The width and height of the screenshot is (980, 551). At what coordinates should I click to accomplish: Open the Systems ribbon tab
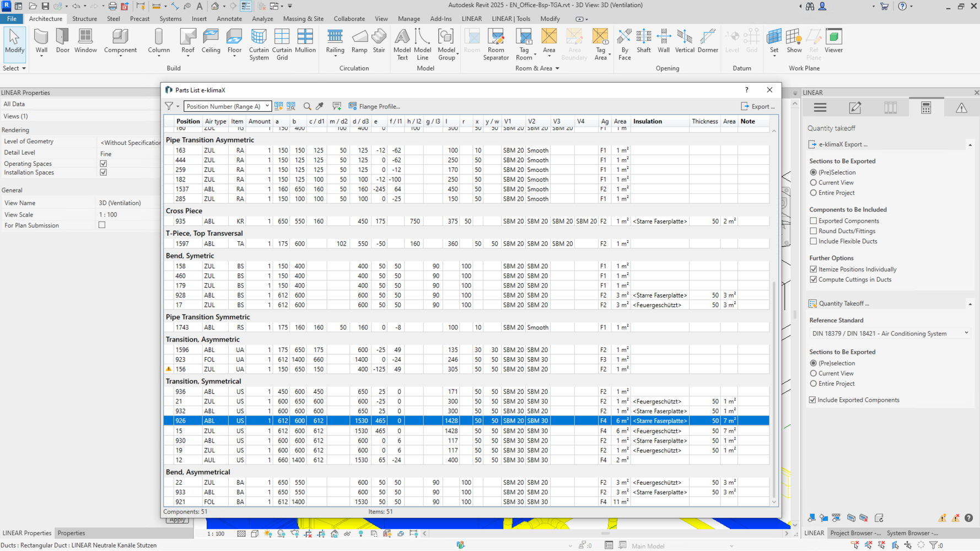(170, 19)
